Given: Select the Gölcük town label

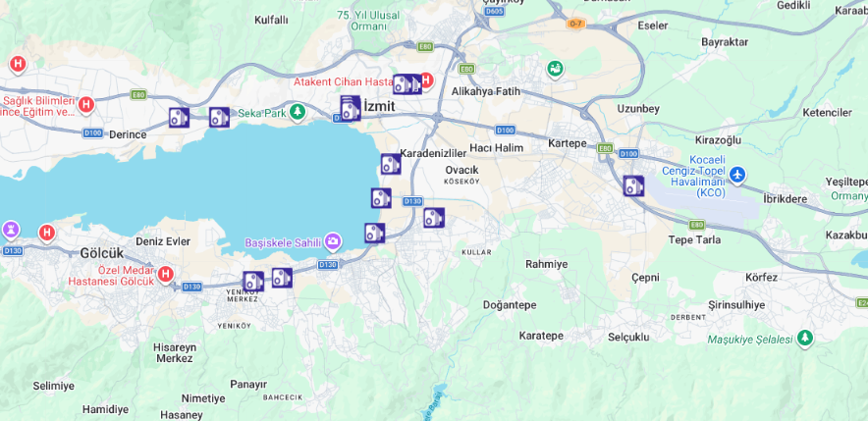Looking at the screenshot, I should click(x=102, y=252).
